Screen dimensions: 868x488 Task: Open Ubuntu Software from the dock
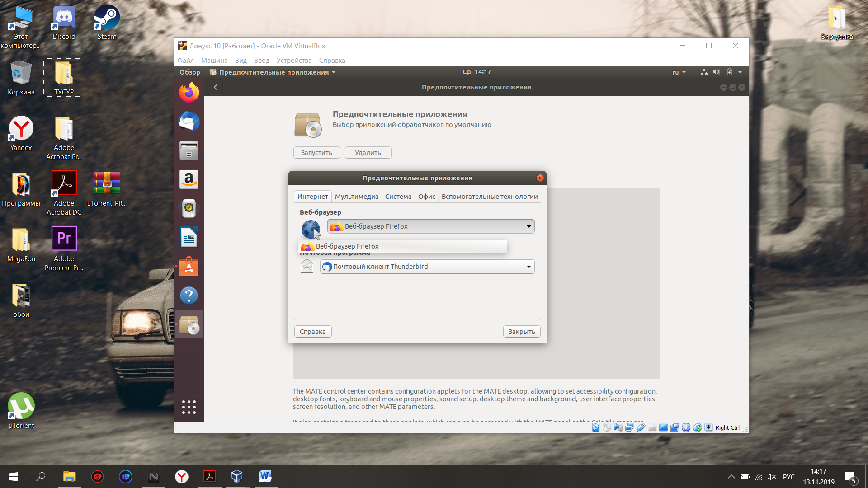click(189, 267)
